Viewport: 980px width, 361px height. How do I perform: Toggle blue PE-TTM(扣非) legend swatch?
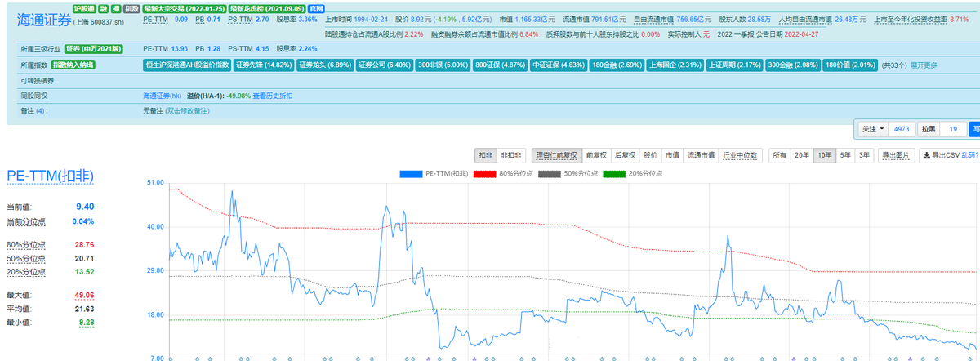click(412, 173)
